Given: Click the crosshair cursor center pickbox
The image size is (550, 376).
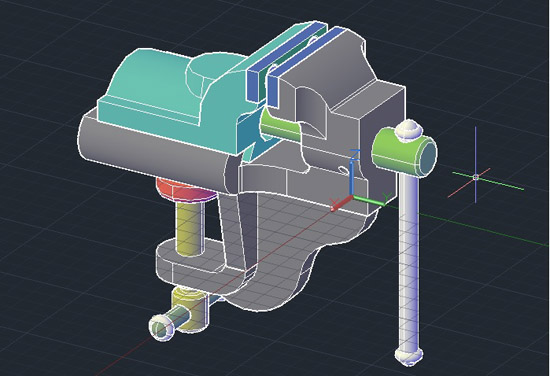Looking at the screenshot, I should tap(476, 177).
